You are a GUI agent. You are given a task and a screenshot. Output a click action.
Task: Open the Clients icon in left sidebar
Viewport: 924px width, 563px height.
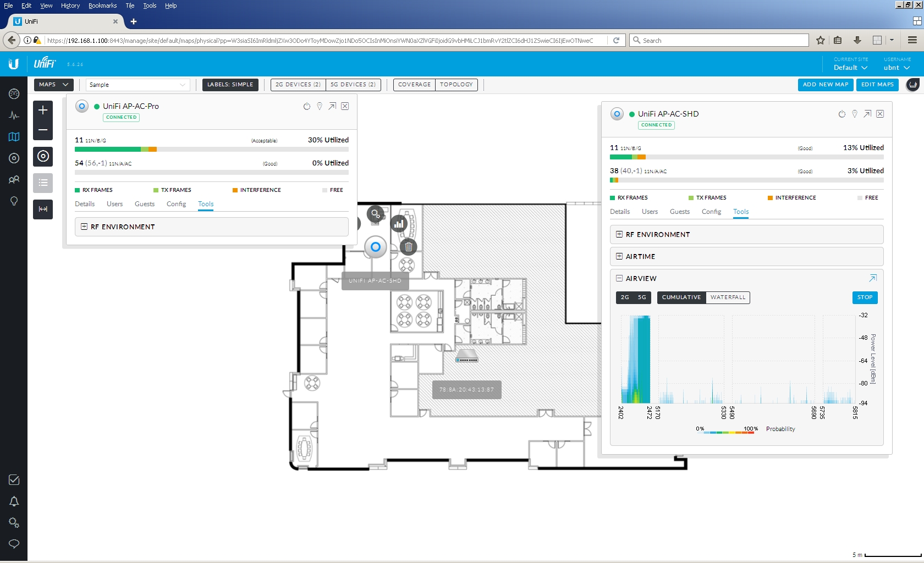coord(14,180)
